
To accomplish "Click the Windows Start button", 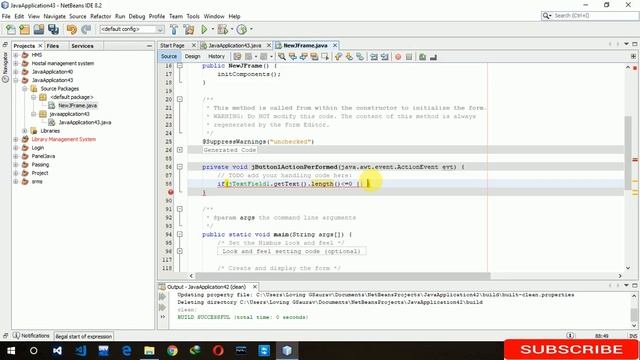I will pos(11,351).
